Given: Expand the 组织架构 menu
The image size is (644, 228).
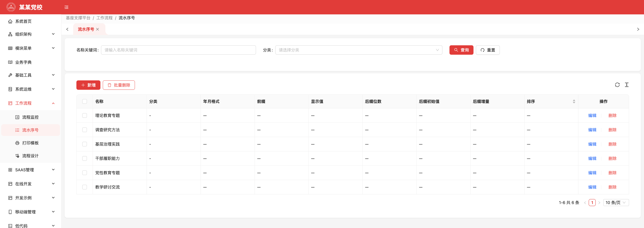Looking at the screenshot, I should [31, 34].
